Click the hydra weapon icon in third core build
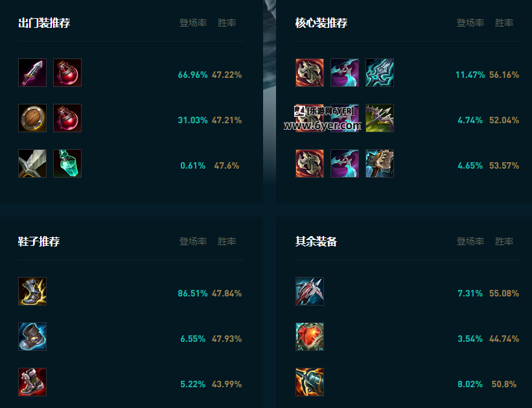This screenshot has height=408, width=532. pos(380,163)
